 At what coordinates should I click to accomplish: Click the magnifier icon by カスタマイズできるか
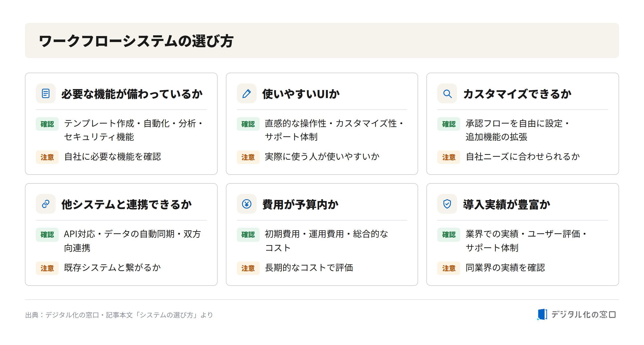[447, 93]
